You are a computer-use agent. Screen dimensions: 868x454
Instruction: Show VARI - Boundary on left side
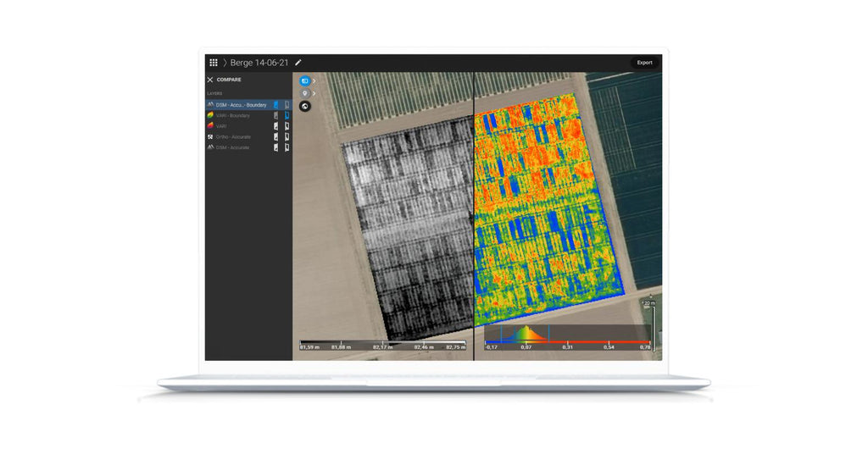(x=275, y=115)
